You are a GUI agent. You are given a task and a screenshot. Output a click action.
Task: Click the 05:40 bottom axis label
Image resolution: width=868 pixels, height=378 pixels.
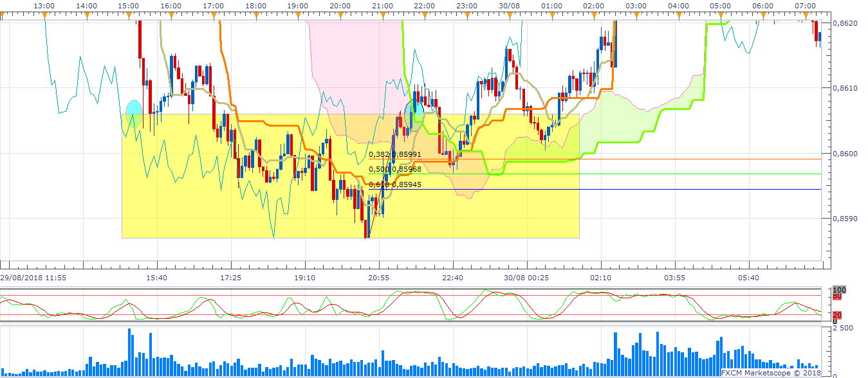749,278
